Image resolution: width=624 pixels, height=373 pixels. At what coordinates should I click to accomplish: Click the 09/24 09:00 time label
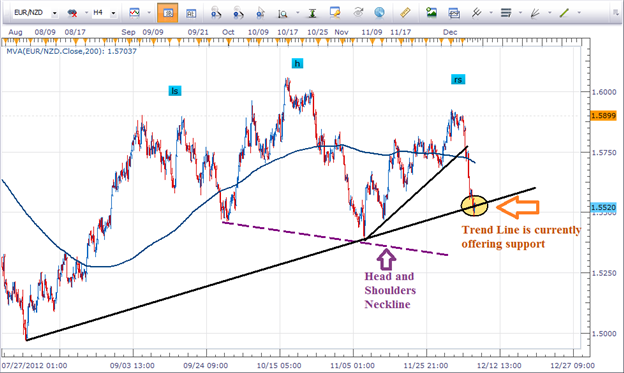[x=206, y=365]
